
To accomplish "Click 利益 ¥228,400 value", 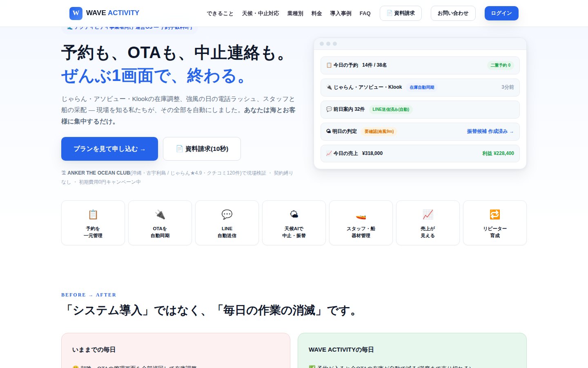I will 498,153.
